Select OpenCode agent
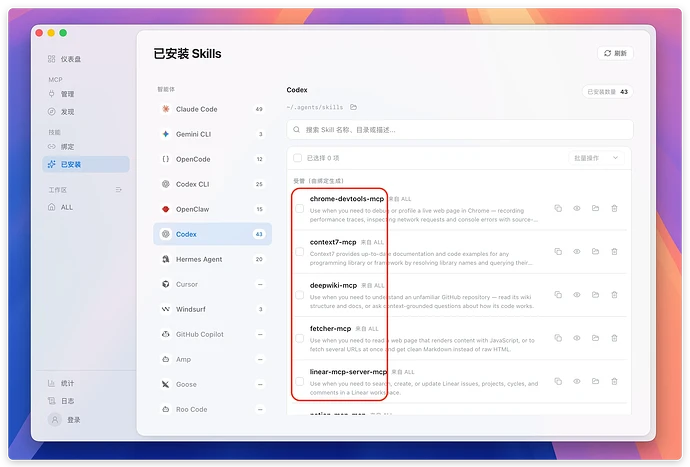Image resolution: width=690 pixels, height=467 pixels. (x=213, y=159)
